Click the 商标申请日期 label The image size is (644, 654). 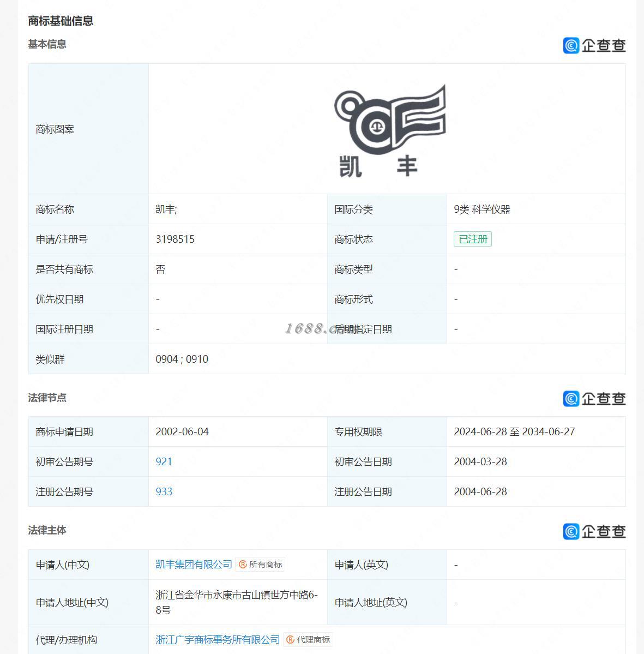[64, 431]
